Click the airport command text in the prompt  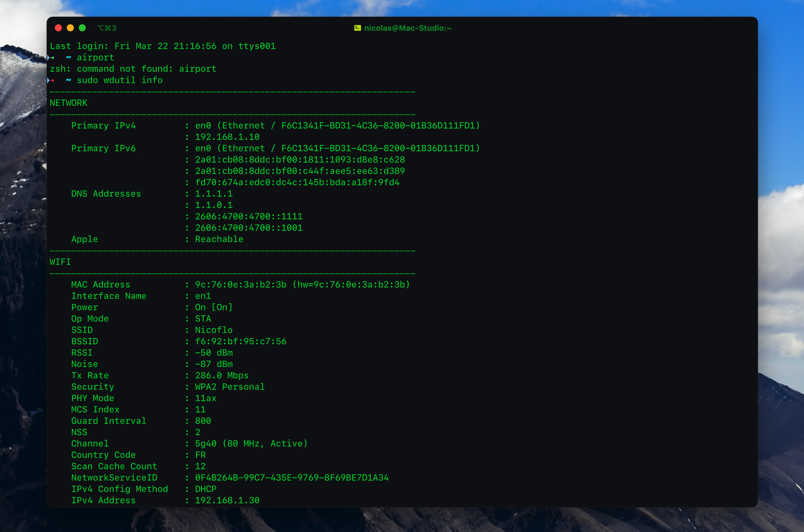pyautogui.click(x=95, y=57)
